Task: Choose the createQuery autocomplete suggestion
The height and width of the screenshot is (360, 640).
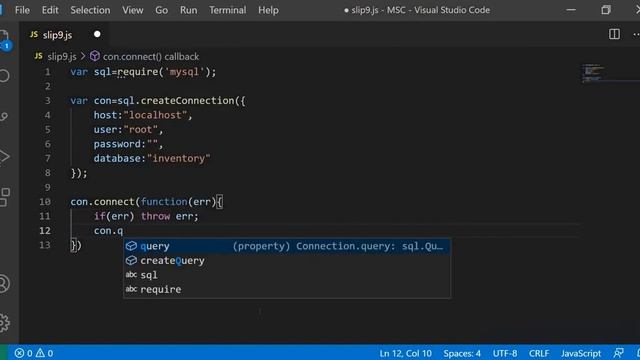Action: (287, 260)
